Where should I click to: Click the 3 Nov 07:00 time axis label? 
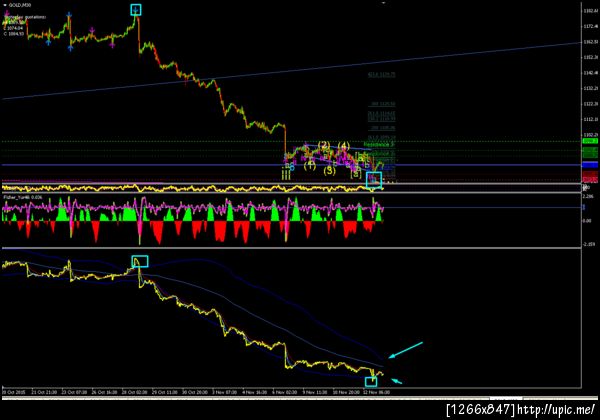pos(225,392)
